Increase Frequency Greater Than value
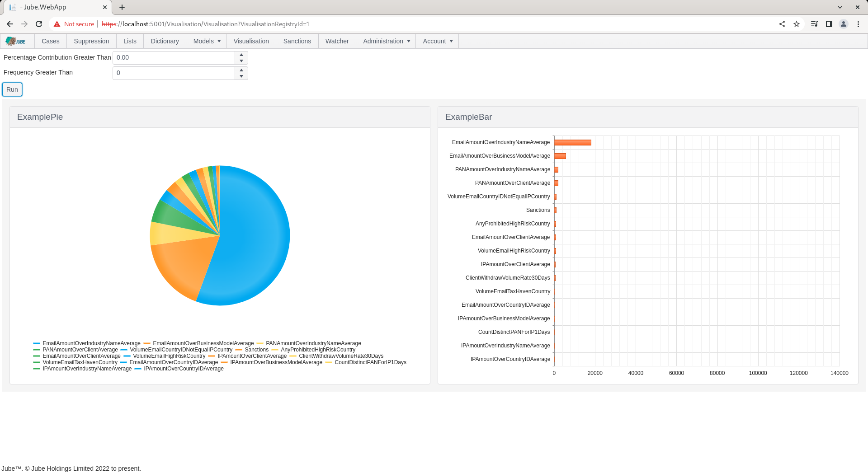 click(x=241, y=70)
